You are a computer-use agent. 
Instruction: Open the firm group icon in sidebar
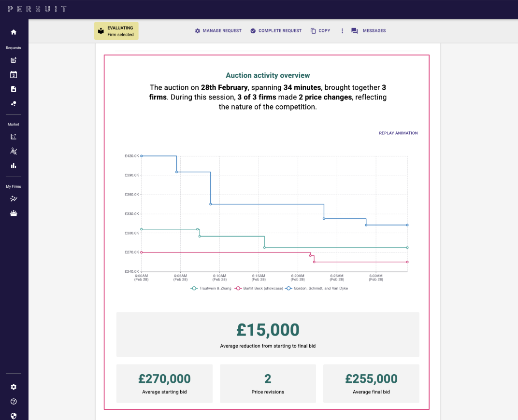pyautogui.click(x=14, y=213)
